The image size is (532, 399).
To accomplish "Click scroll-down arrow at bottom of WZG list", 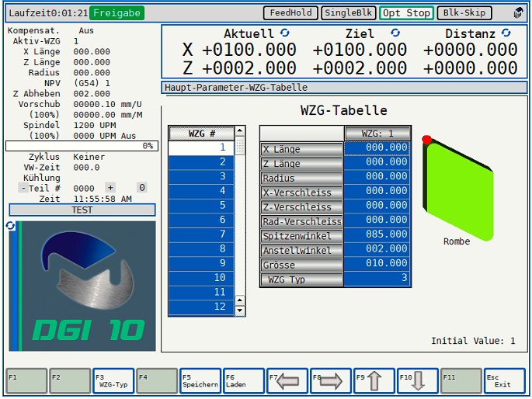I will [240, 311].
